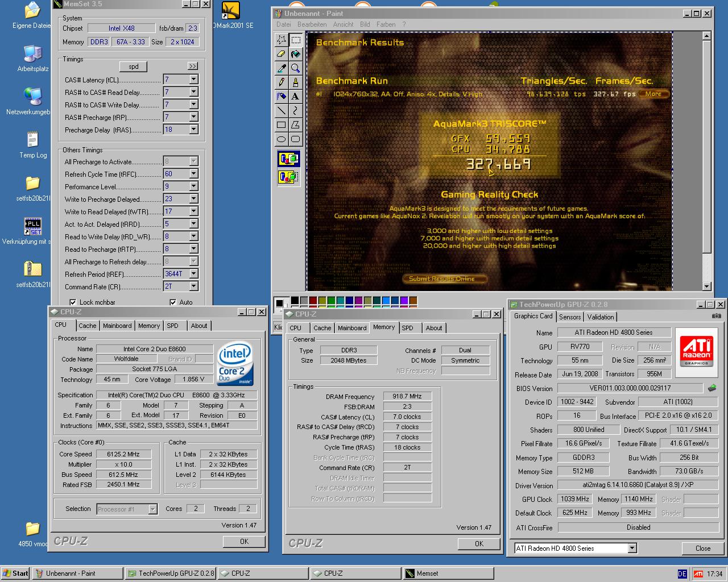This screenshot has height=582, width=728.
Task: Click the >> button in MemSet Timings
Action: [192, 66]
